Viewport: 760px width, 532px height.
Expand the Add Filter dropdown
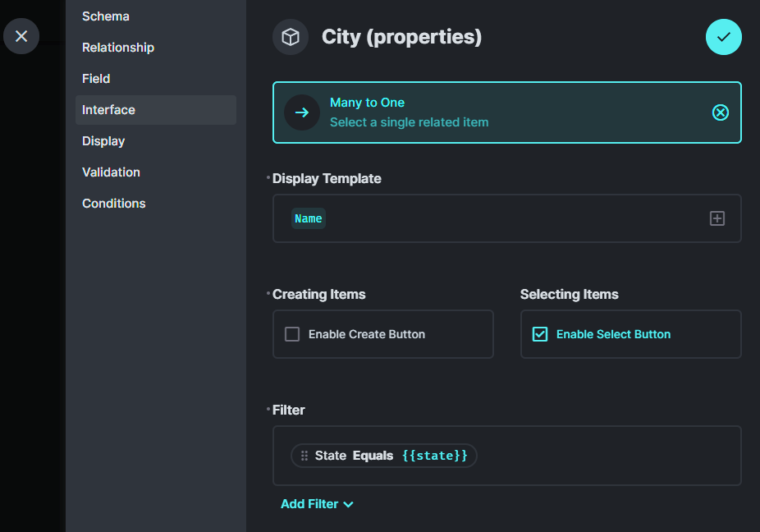point(317,504)
